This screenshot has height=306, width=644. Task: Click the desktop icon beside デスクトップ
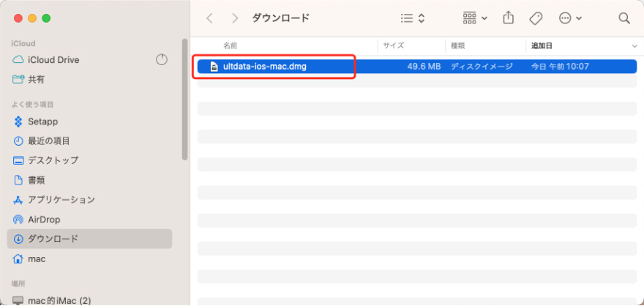[x=18, y=160]
